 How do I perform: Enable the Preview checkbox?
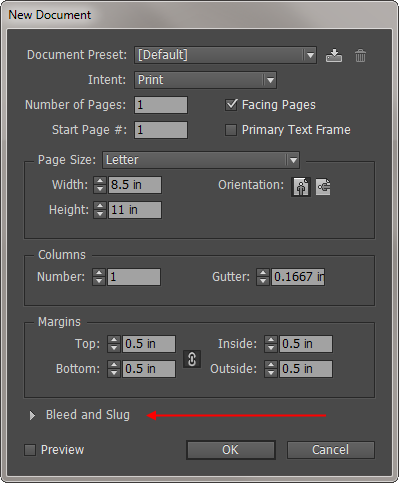(x=30, y=450)
